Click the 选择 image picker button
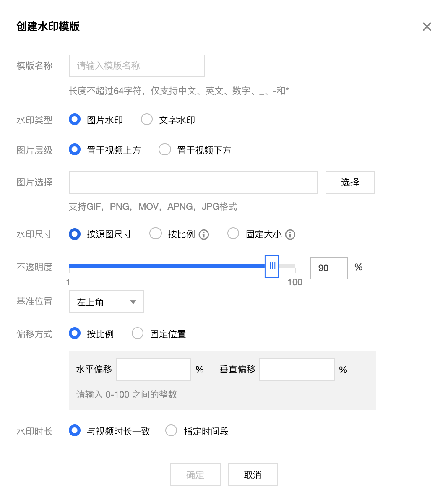Viewport: 448px width, 500px height. (x=350, y=182)
